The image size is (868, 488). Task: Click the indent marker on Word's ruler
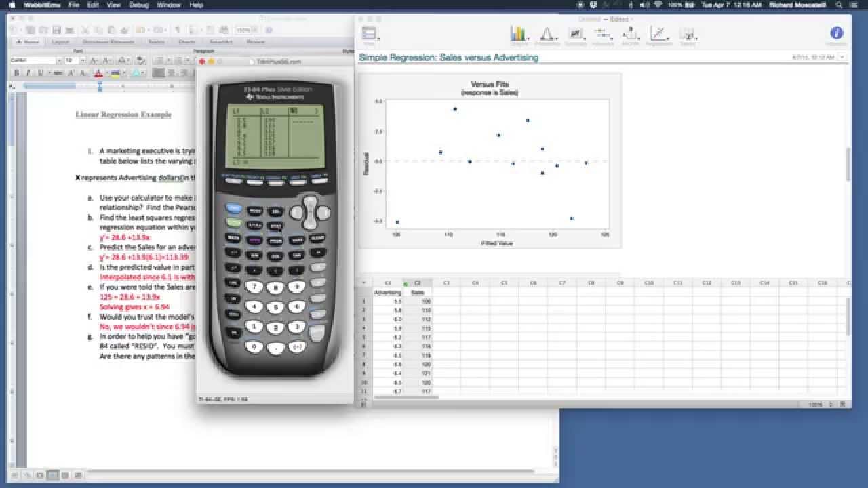[x=100, y=87]
